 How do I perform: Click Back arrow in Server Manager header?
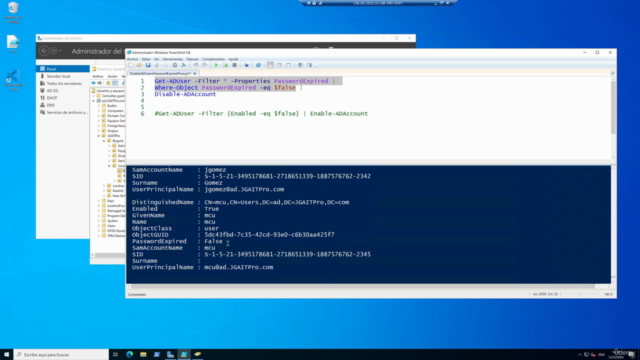(44, 51)
